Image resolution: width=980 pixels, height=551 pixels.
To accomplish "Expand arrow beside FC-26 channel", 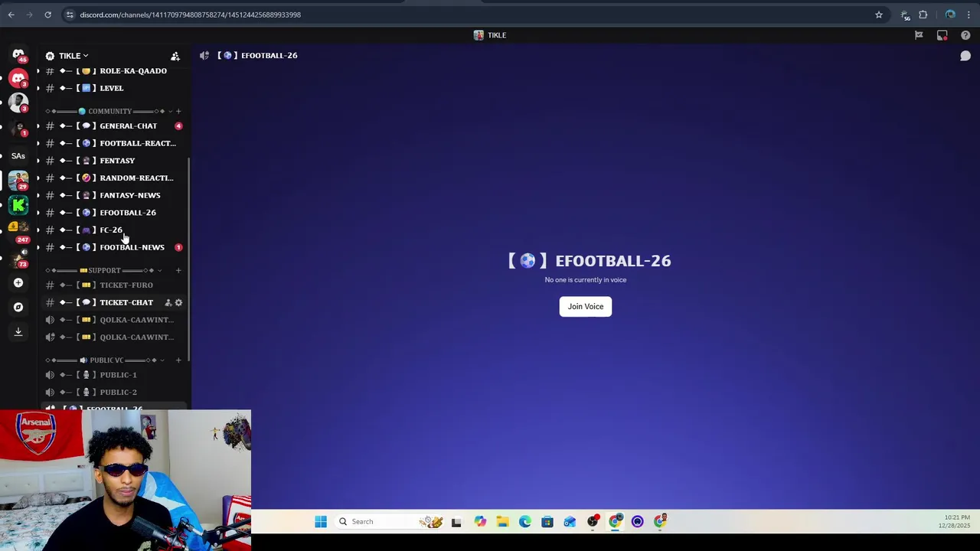I will [38, 230].
